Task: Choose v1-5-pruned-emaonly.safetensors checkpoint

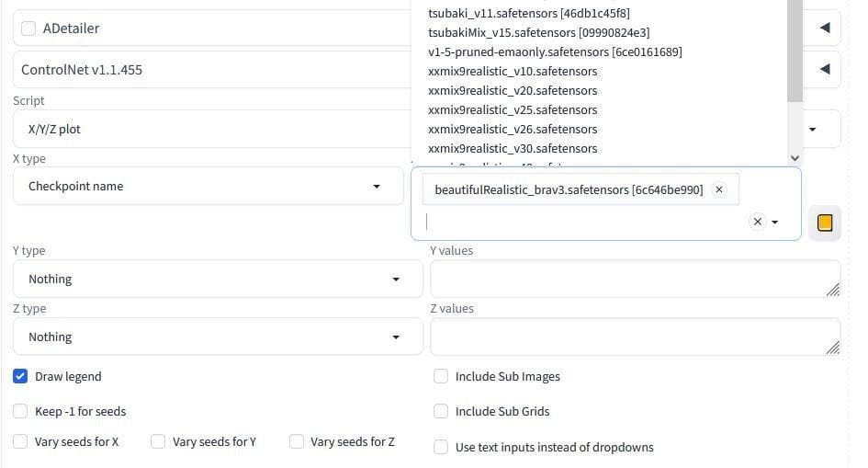Action: (555, 51)
